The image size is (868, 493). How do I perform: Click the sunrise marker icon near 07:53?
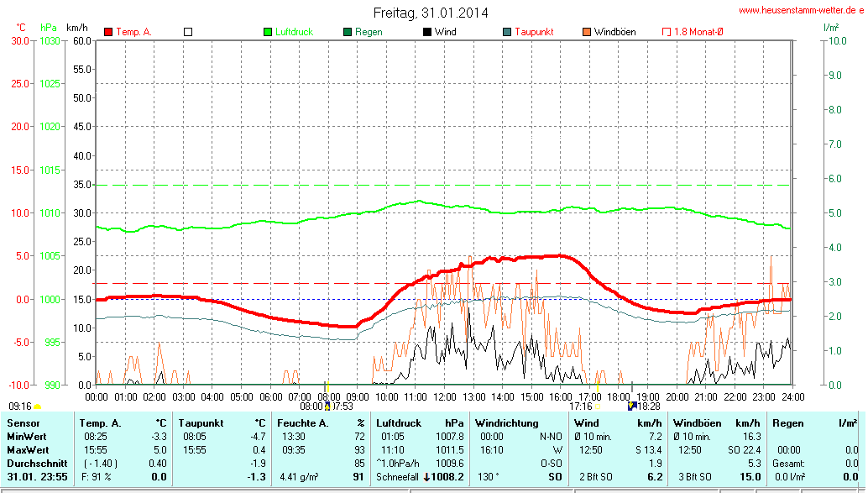tap(327, 406)
